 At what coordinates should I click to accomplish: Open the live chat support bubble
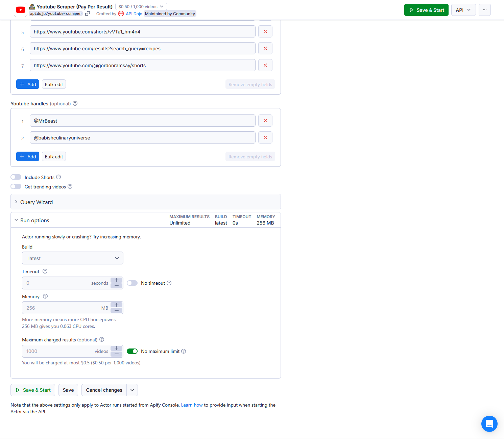coord(489,423)
